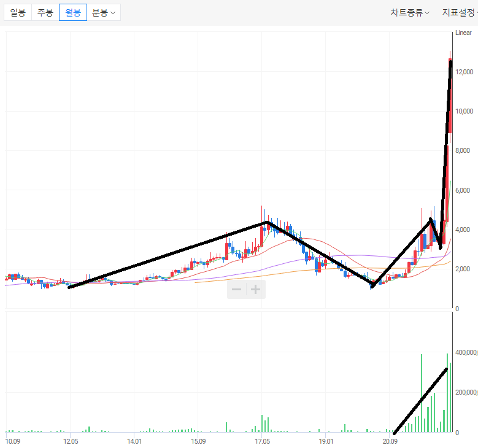Click the 17.05 date axis label
Viewport: 478px width, 448px height.
[x=262, y=441]
